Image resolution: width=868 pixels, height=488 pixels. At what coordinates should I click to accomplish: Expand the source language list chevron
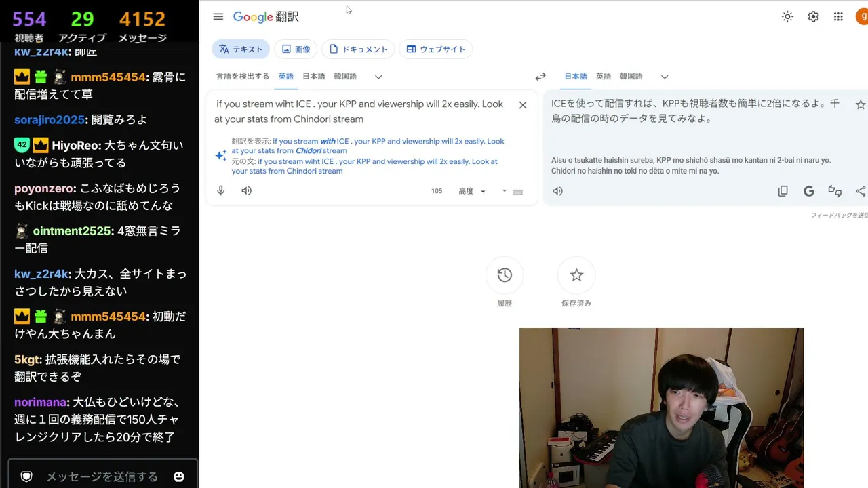pyautogui.click(x=378, y=77)
